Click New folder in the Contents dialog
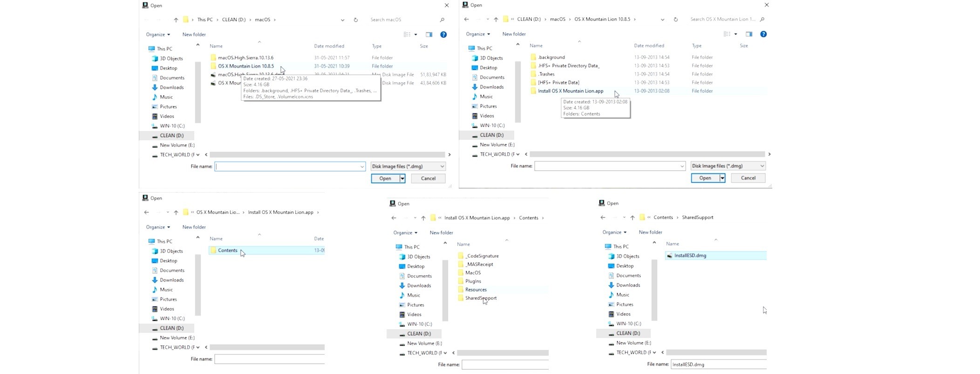The height and width of the screenshot is (374, 980). click(441, 233)
